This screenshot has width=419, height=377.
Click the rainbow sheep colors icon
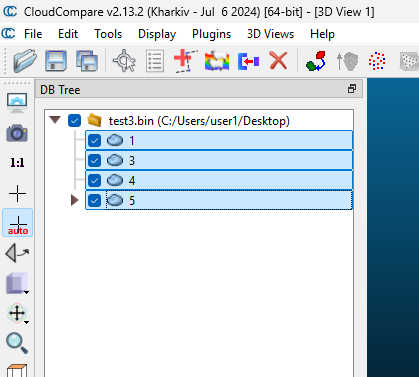click(217, 61)
